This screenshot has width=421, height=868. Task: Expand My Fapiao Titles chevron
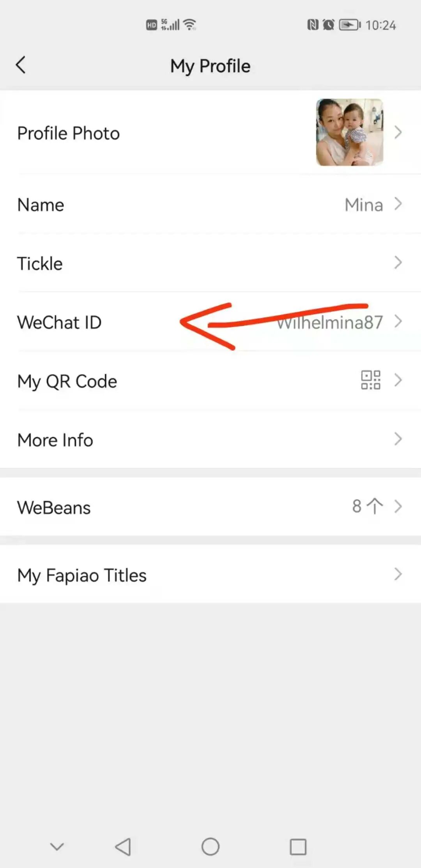click(398, 574)
